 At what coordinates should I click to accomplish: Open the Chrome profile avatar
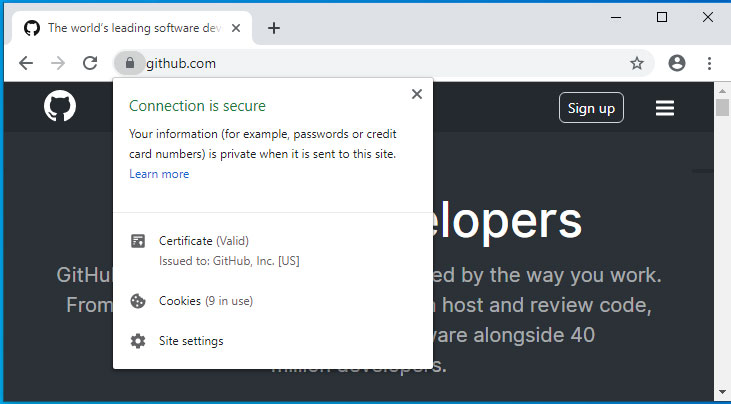677,63
